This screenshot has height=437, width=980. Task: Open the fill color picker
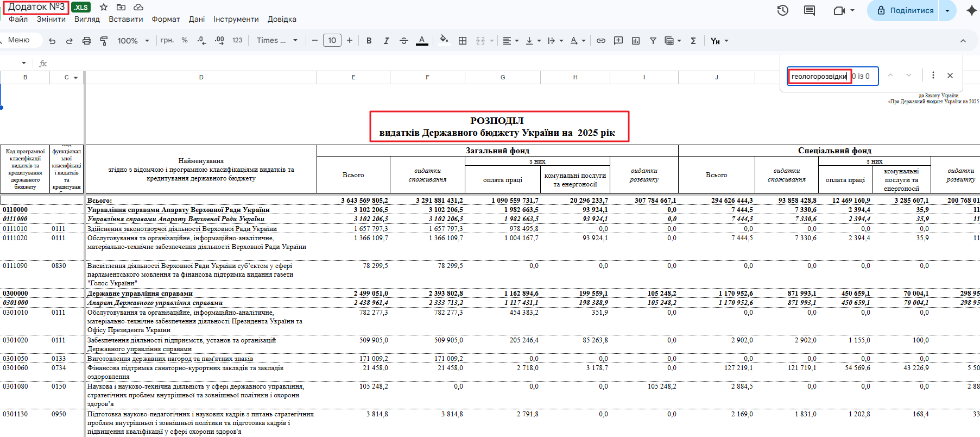point(444,41)
